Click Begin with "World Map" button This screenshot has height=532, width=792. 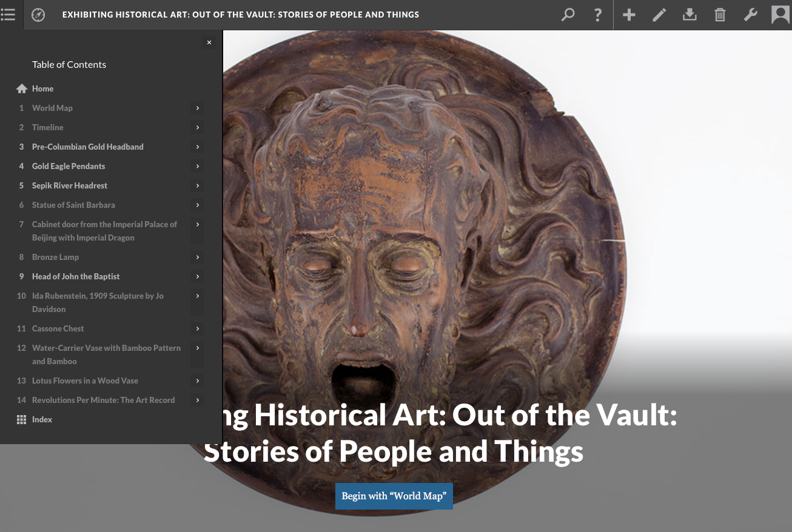point(394,496)
